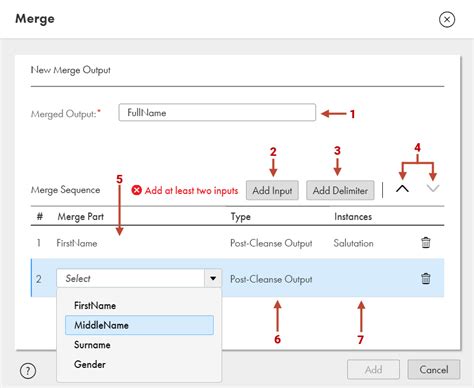Choose MiddleName from the dropdown list
Image resolution: width=474 pixels, height=388 pixels.
point(139,325)
